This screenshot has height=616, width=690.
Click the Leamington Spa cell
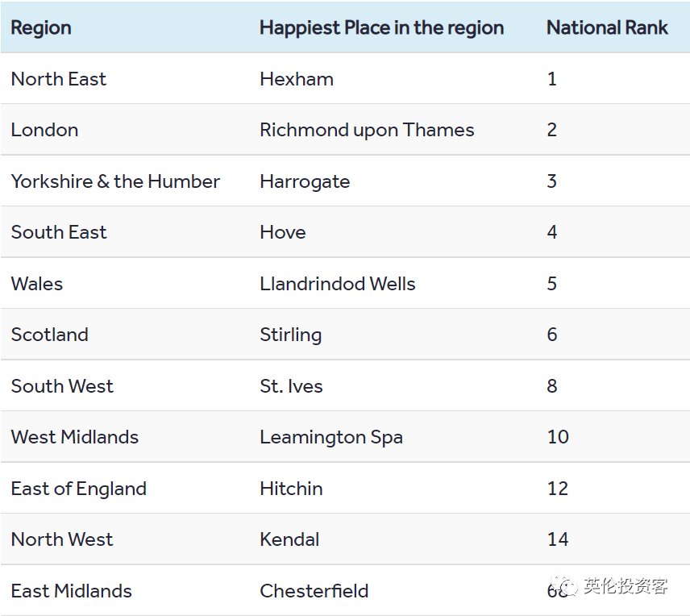point(331,437)
